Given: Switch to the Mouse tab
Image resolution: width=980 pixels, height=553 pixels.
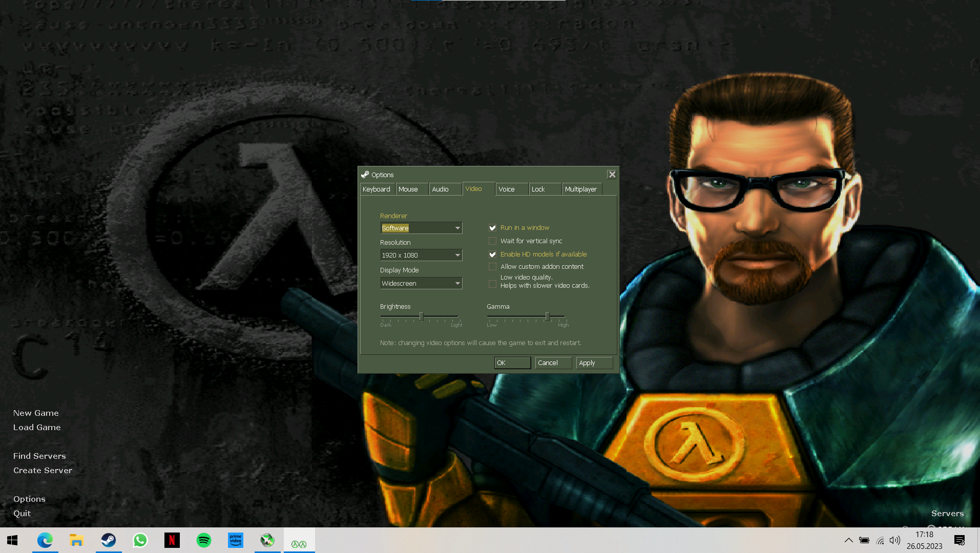Looking at the screenshot, I should pos(412,189).
